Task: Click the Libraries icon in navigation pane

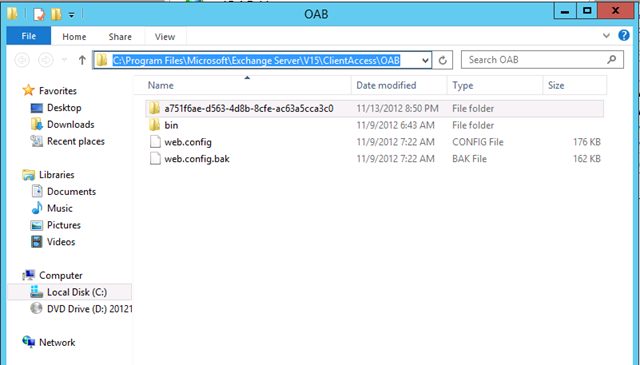Action: [x=29, y=175]
